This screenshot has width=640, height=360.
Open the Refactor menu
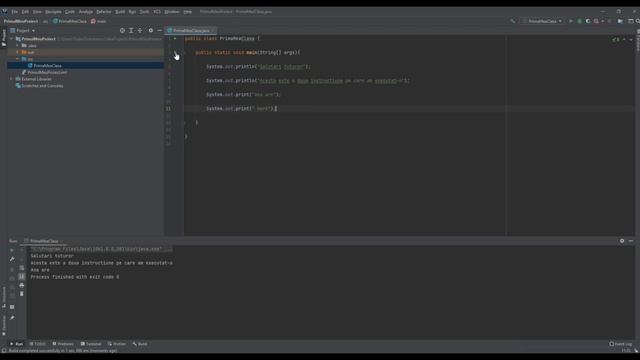tap(104, 12)
